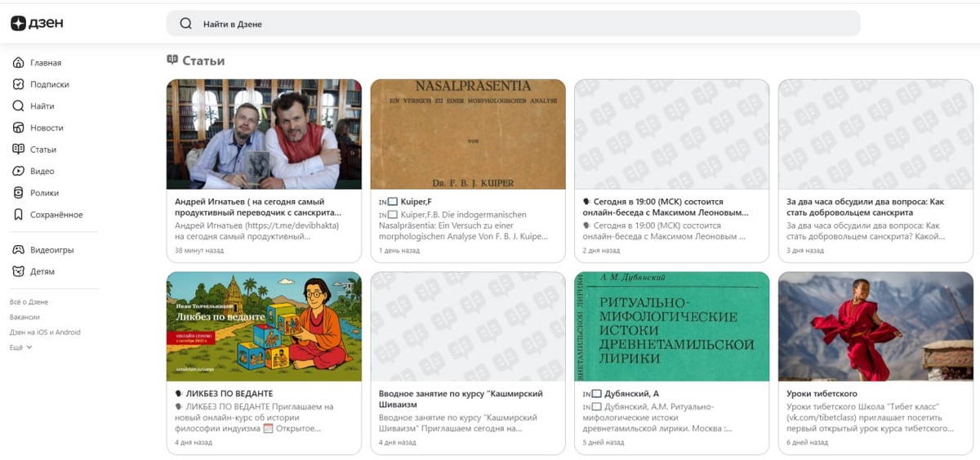Open the green Дубянский book cover thumbnail

pos(672,327)
